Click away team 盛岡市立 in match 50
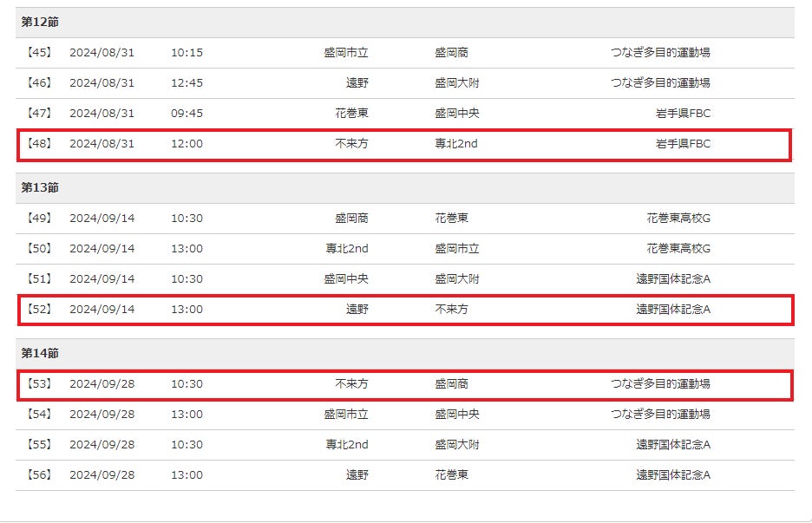The width and height of the screenshot is (812, 523). tap(456, 248)
